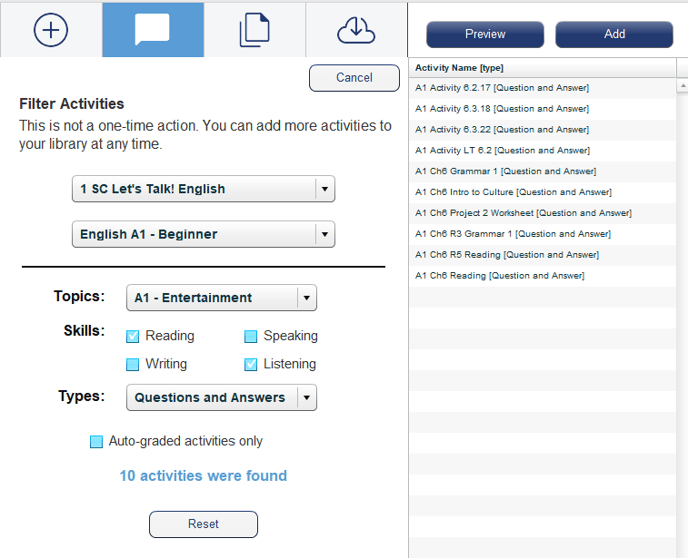Open the Topics A1 - Entertainment dropdown
The width and height of the screenshot is (688, 558).
(222, 297)
